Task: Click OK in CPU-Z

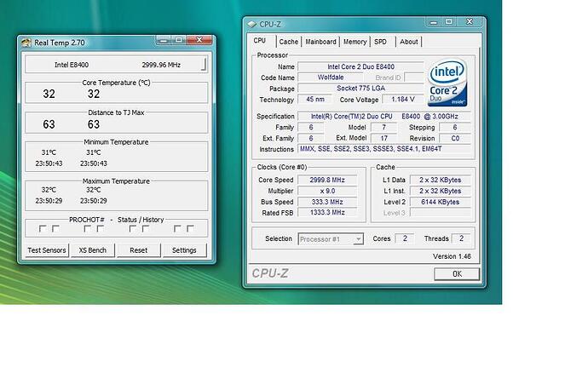Action: (x=457, y=273)
